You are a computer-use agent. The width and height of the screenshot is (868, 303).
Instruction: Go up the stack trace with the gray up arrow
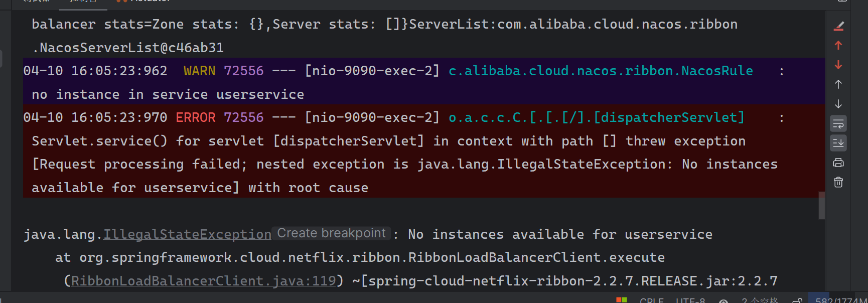[x=838, y=85]
